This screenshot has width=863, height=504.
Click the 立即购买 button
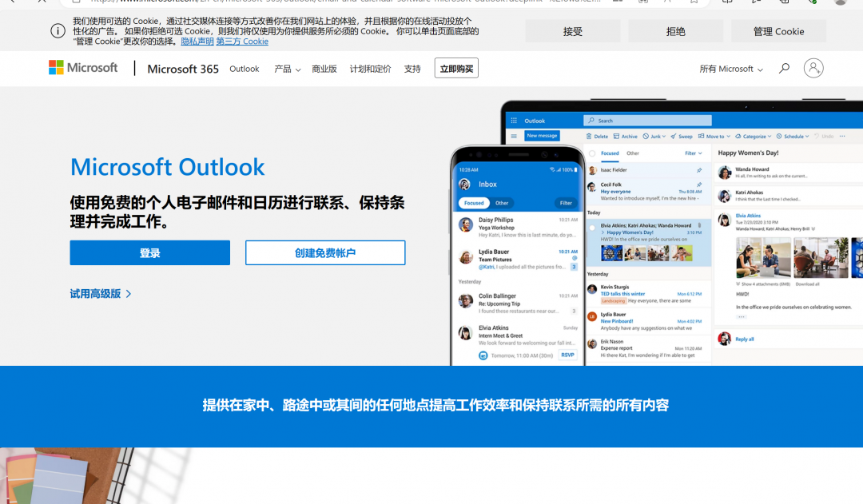tap(456, 68)
